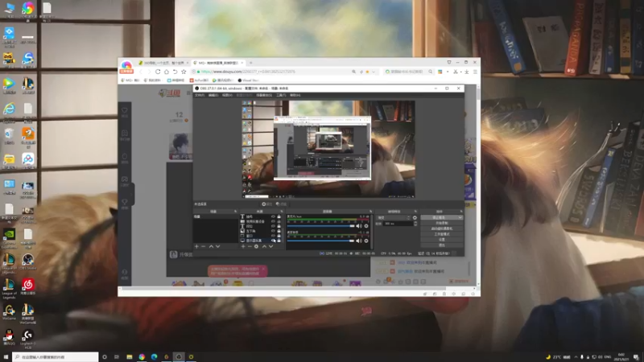Mute the first mixer audio channel speaker

[x=359, y=226]
